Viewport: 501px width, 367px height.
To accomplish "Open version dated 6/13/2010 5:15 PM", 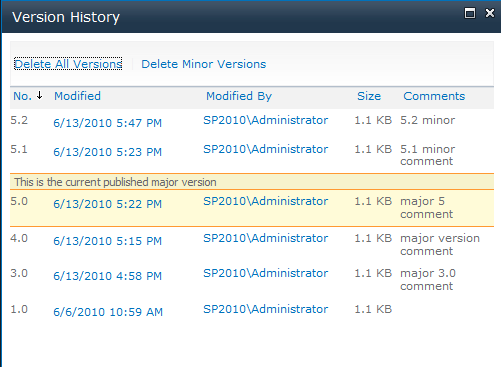I will click(x=108, y=241).
